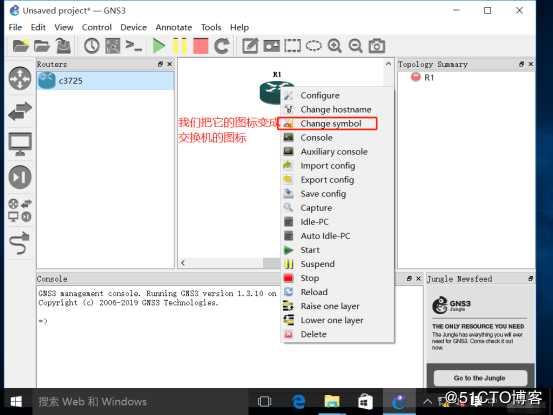Image resolution: width=553 pixels, height=415 pixels.
Task: Browse switches in the device sidebar
Action: 20,111
